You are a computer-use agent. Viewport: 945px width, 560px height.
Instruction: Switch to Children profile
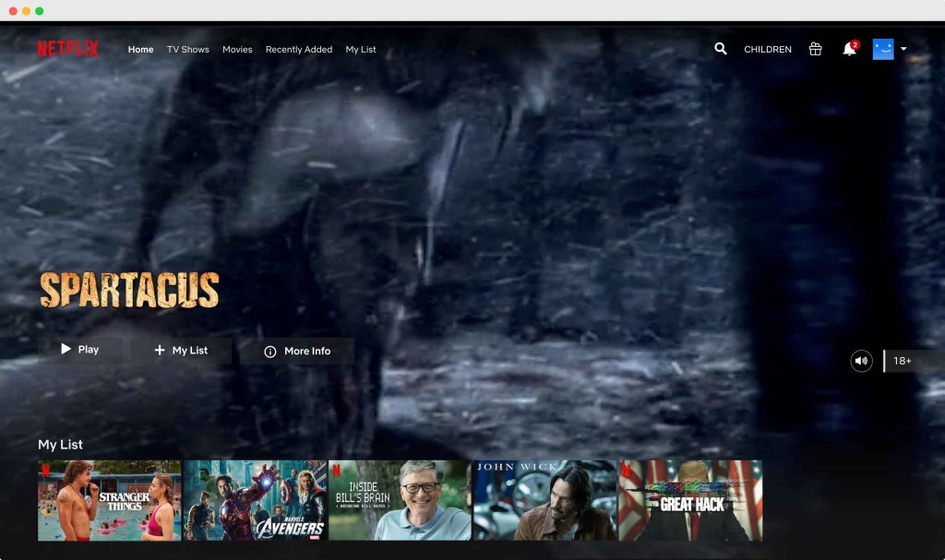768,49
